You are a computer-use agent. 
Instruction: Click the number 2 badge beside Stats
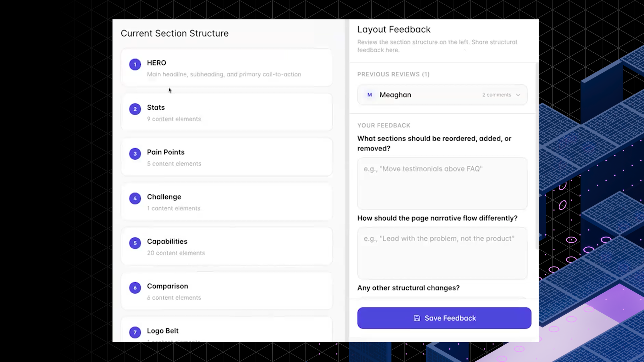[x=135, y=109]
